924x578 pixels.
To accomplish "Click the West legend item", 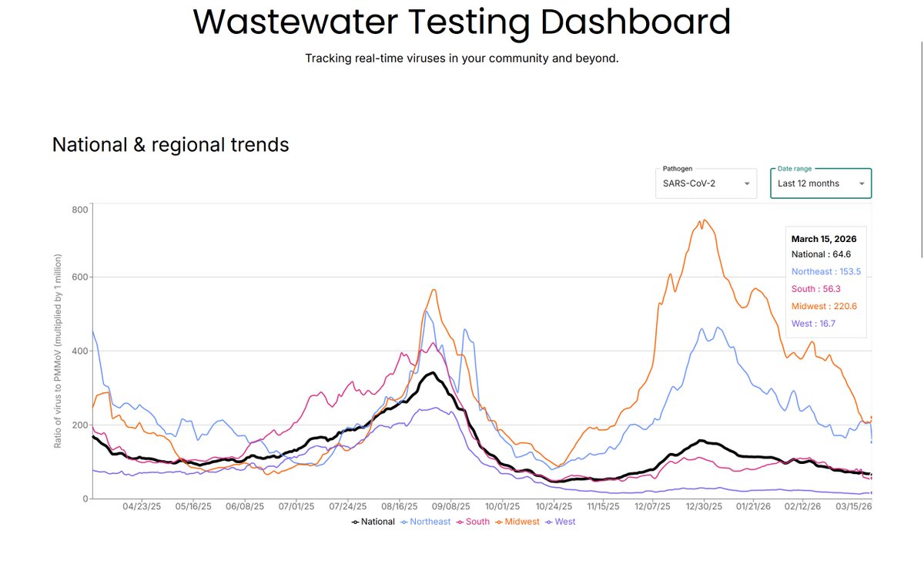I will [560, 522].
